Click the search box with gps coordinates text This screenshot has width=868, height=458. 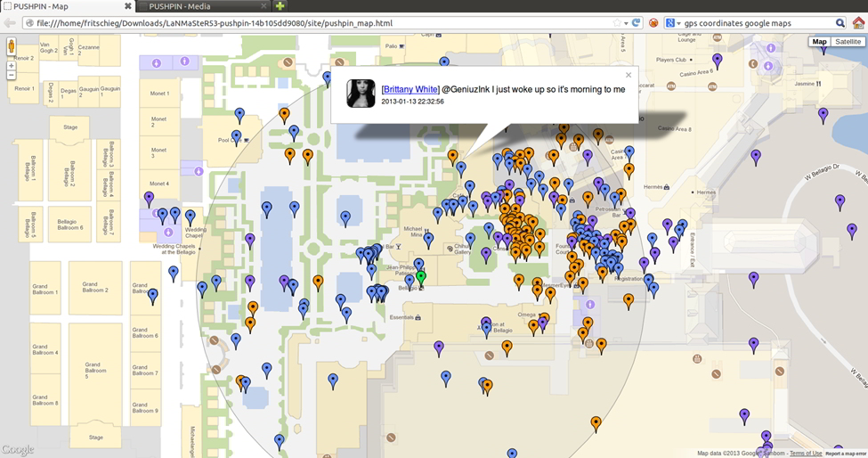click(x=758, y=23)
